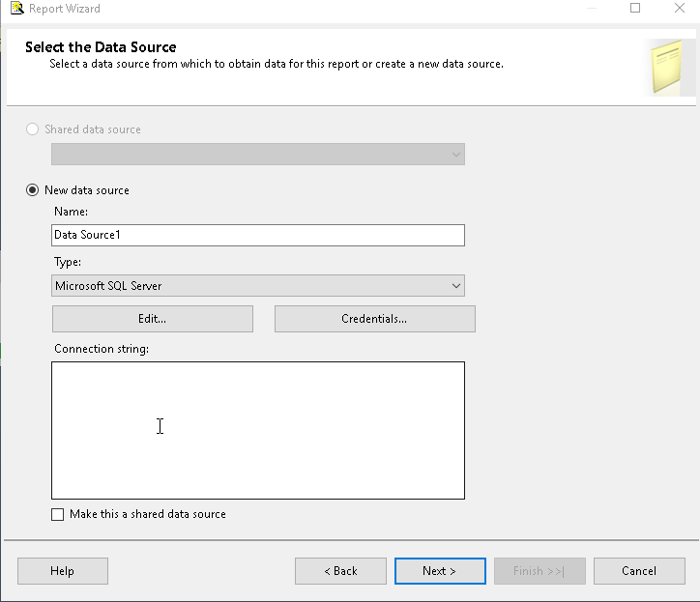Go to previous step with Back
This screenshot has width=700, height=602.
point(340,571)
